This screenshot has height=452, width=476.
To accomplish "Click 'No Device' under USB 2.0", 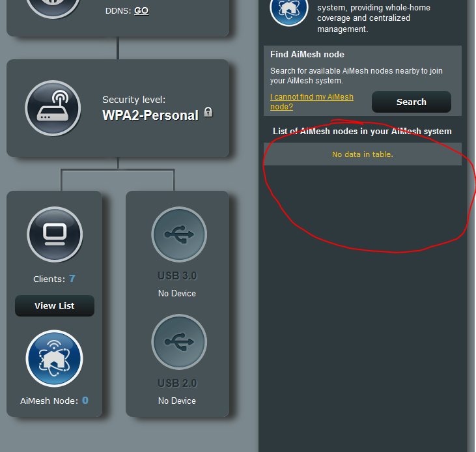I will 177,401.
